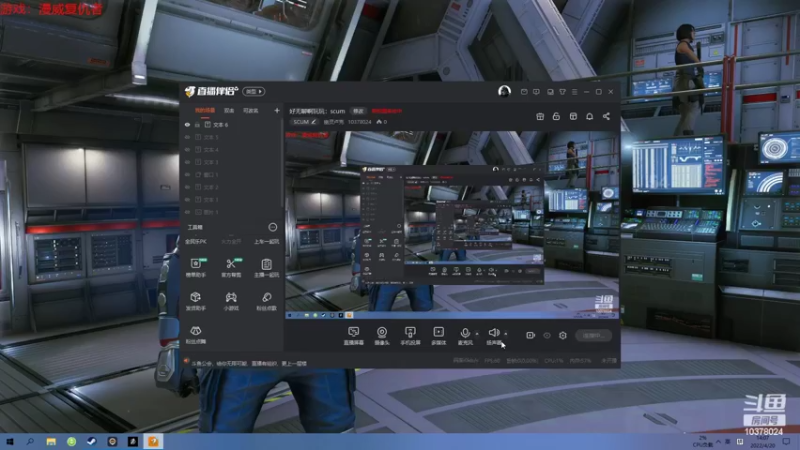Open settings gear beside the live button

pyautogui.click(x=563, y=335)
